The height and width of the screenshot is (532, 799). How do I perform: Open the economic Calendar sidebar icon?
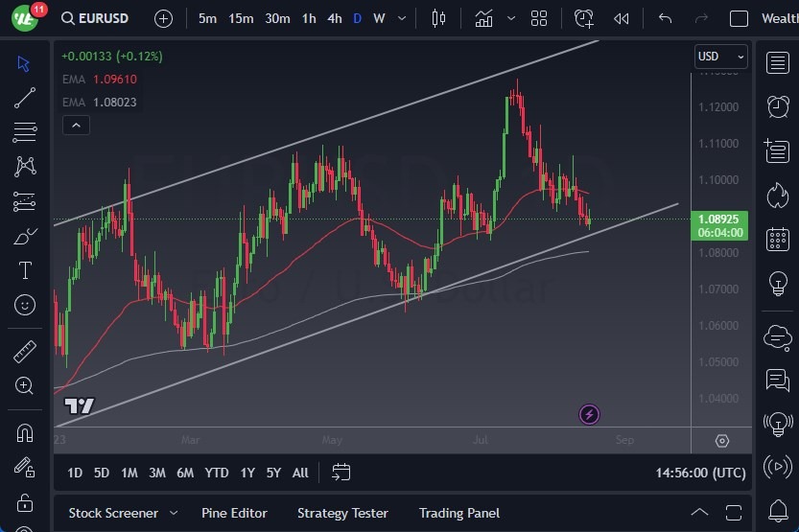(x=778, y=240)
